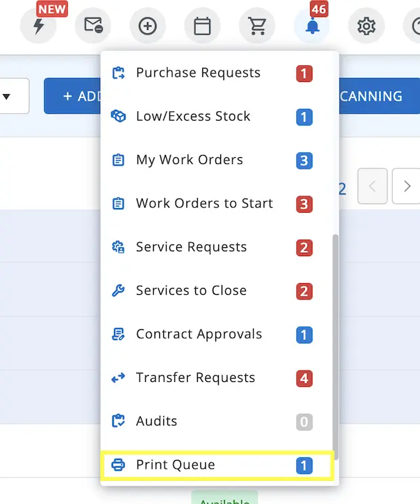This screenshot has width=420, height=504.
Task: Open the shopping cart icon
Action: click(x=257, y=26)
